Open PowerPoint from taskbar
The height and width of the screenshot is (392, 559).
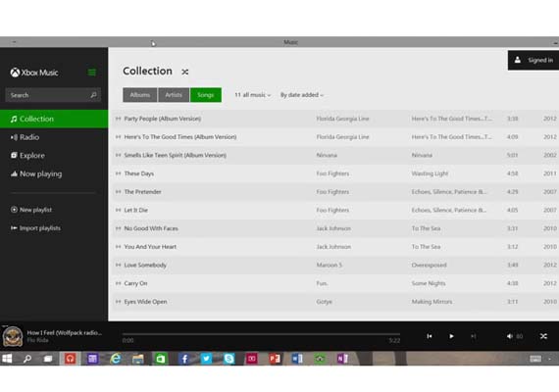(x=275, y=359)
